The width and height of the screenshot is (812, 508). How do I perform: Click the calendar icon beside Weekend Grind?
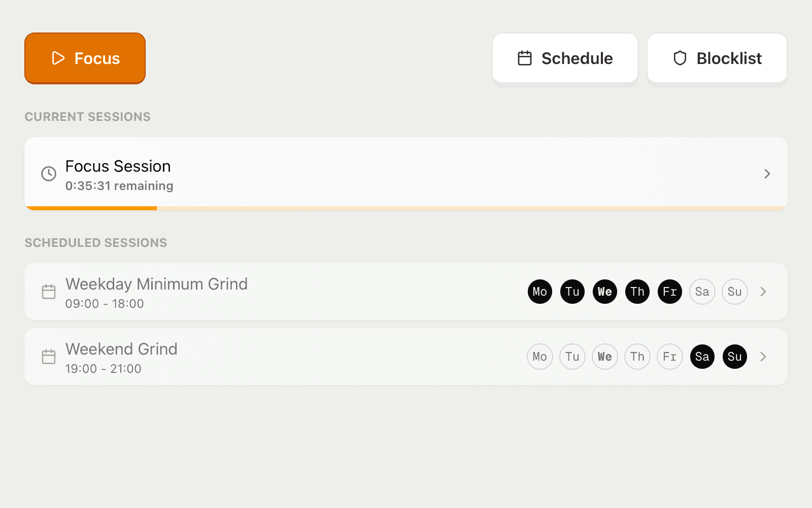click(48, 357)
